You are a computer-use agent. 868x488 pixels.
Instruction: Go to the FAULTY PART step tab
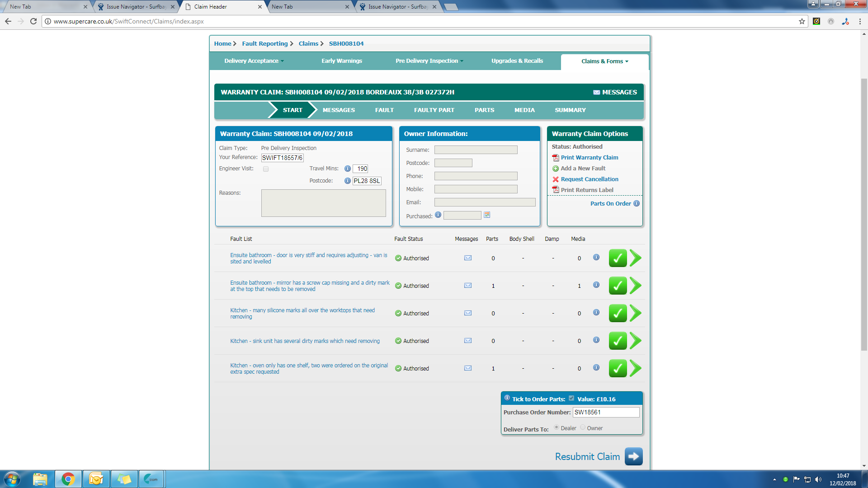(x=434, y=110)
